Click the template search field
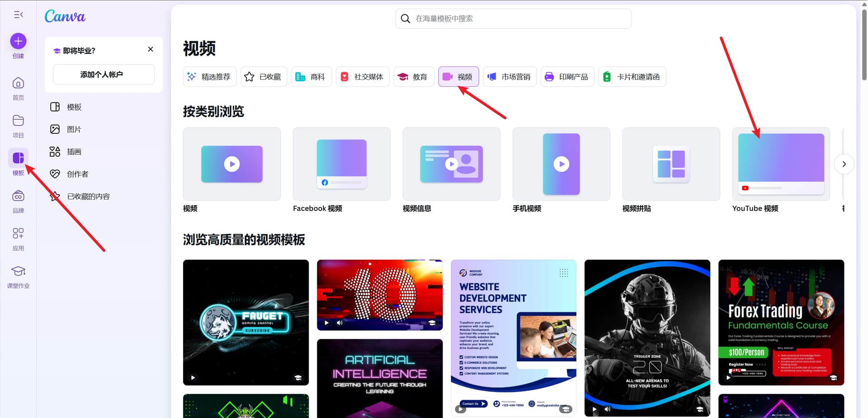The height and width of the screenshot is (418, 868). click(514, 19)
